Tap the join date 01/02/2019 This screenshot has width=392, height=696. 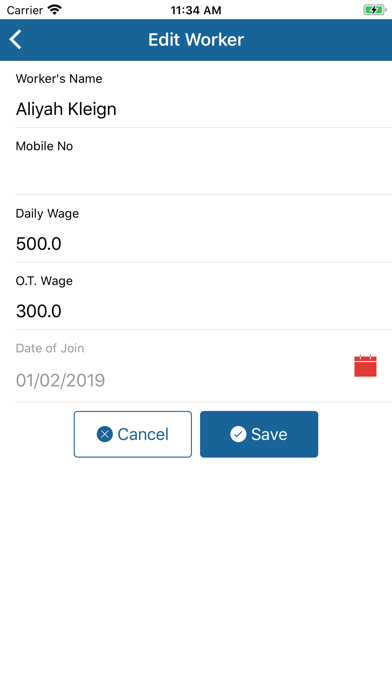point(60,380)
